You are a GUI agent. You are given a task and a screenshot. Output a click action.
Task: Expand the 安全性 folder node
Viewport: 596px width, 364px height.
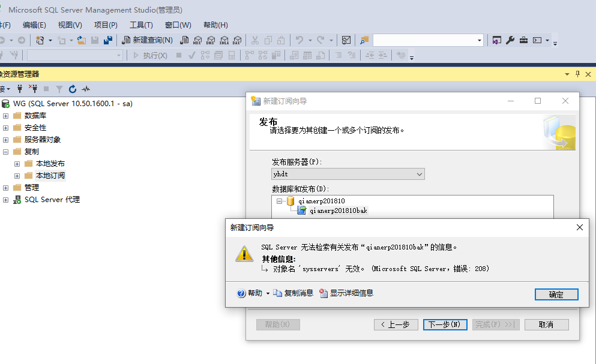[5, 128]
